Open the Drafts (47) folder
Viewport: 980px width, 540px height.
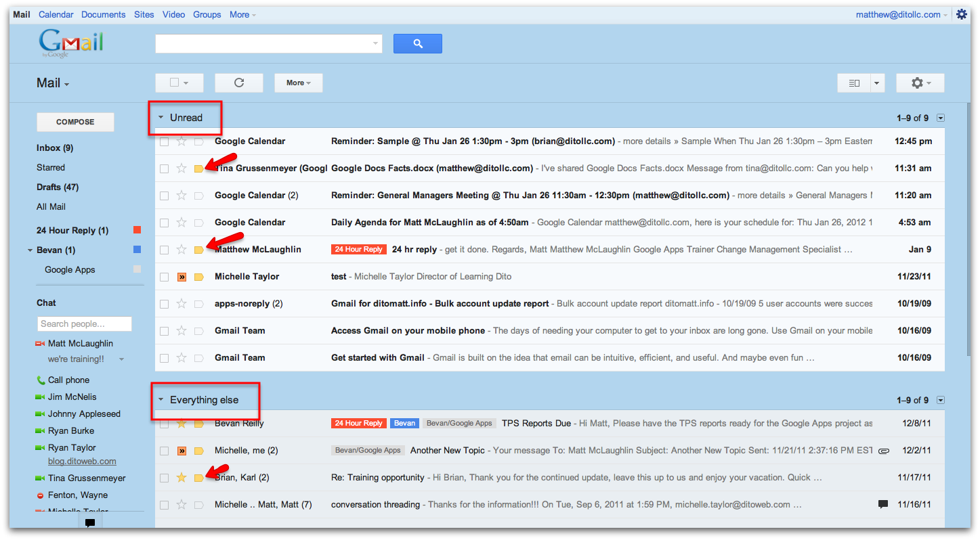tap(58, 187)
